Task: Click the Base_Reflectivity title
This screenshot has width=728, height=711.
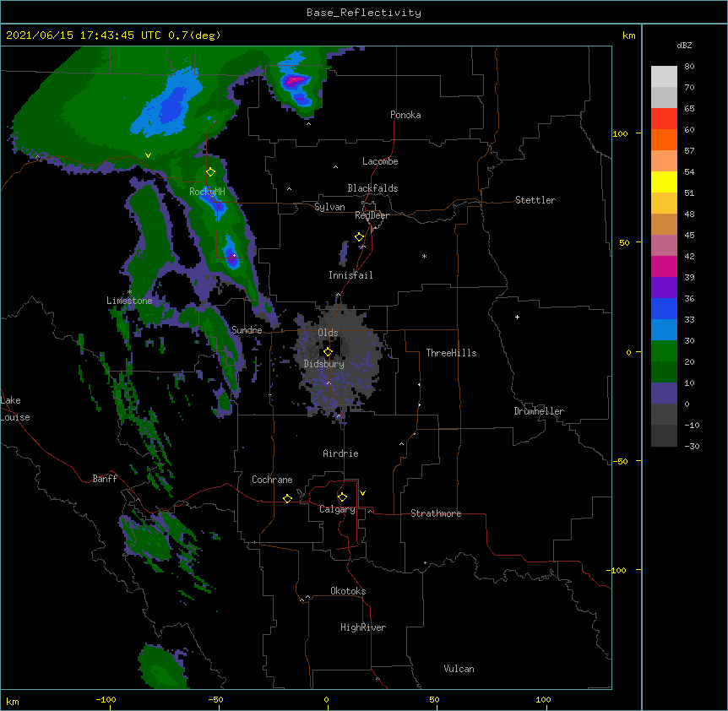Action: tap(364, 13)
